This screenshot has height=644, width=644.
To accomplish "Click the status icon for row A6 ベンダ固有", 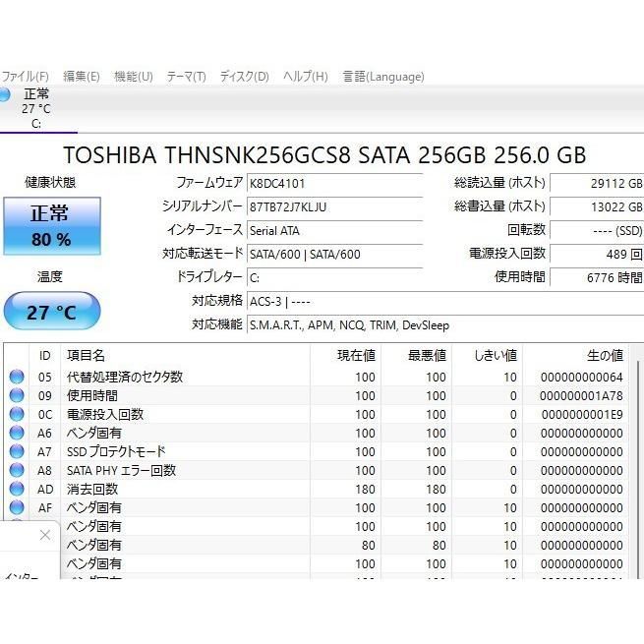I will 17,433.
